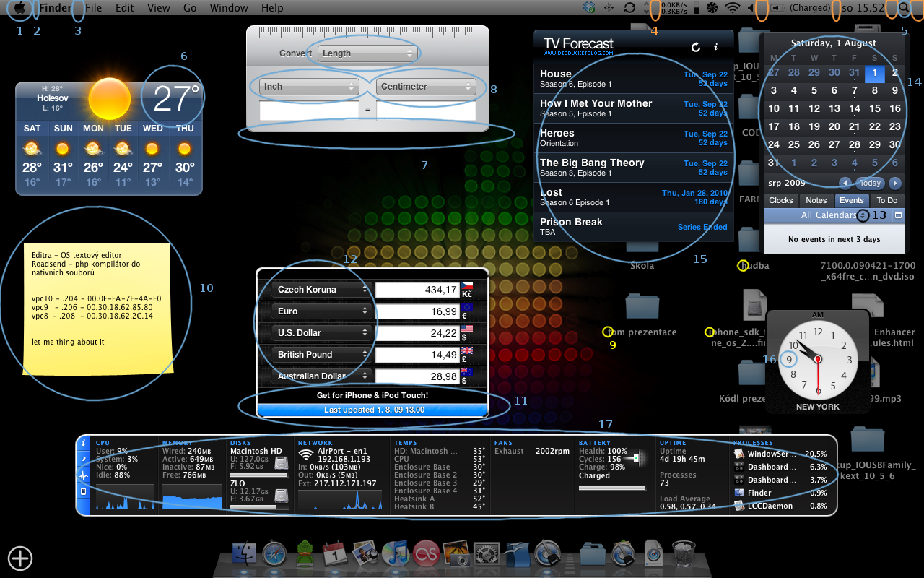Click the Czech Koruna amount field 434,17
The width and height of the screenshot is (924, 578).
[417, 290]
